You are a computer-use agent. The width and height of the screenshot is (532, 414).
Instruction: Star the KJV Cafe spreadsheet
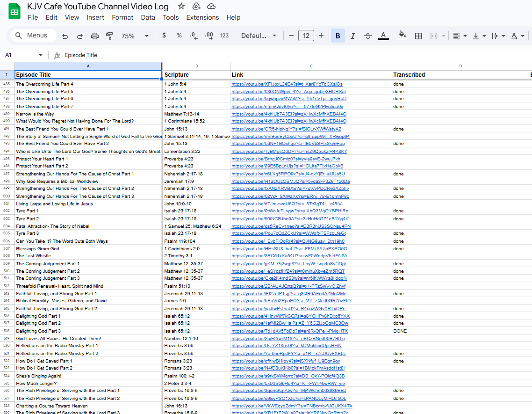coord(181,7)
